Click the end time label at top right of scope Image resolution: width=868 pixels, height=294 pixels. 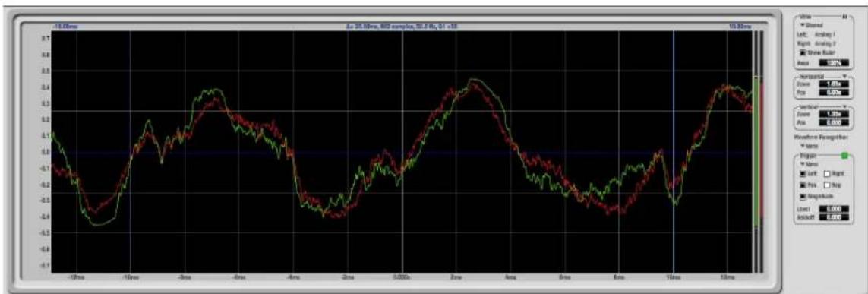[x=740, y=27]
